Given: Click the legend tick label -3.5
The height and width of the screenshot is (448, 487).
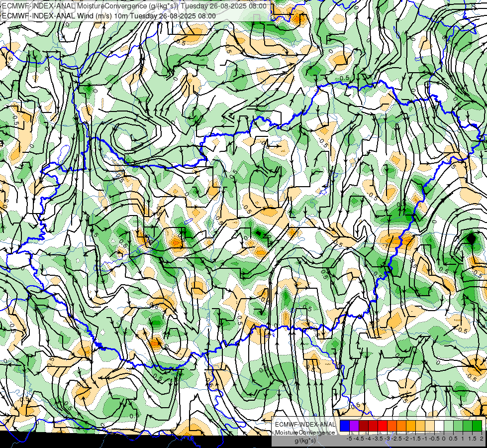Looking at the screenshot, I should 378,439.
